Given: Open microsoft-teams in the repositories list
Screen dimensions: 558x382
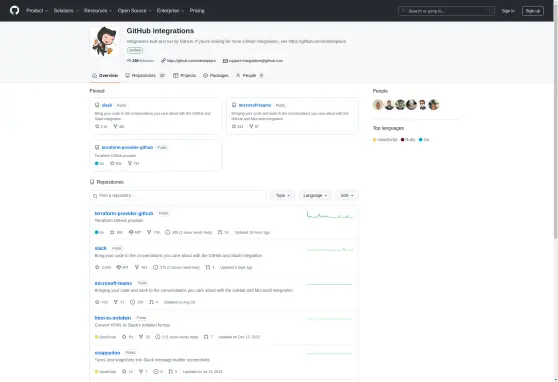Looking at the screenshot, I should [x=113, y=283].
